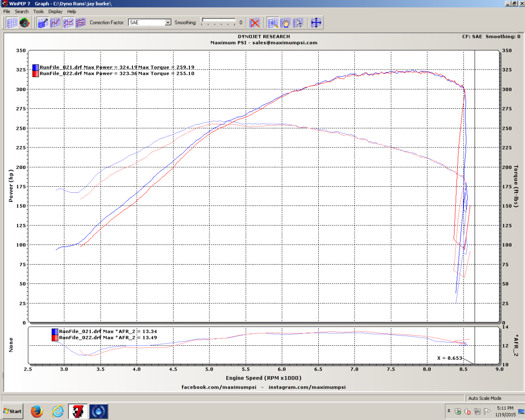Click the Windows Start button
The height and width of the screenshot is (420, 525).
13,411
